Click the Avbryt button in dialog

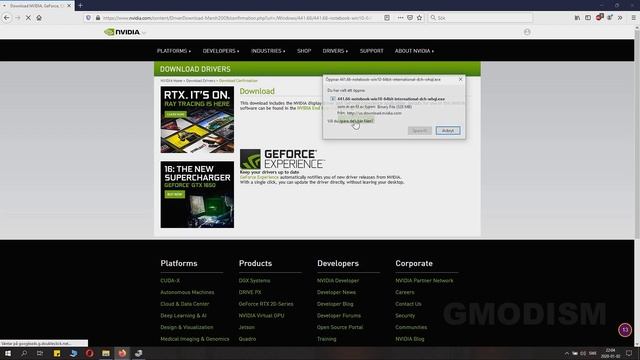pos(448,131)
